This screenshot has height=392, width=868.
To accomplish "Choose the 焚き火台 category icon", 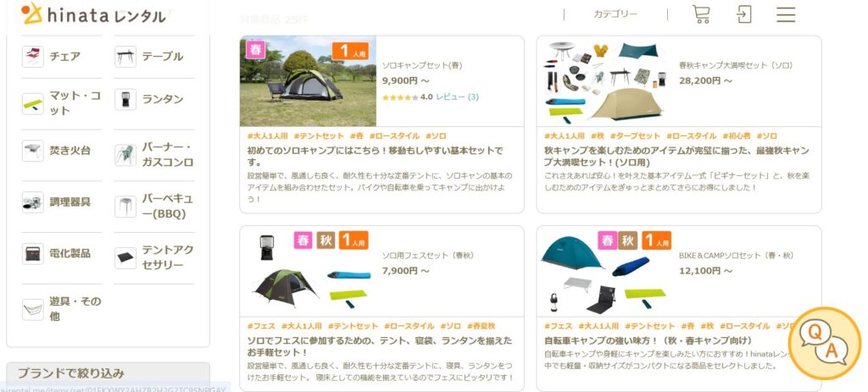I will pyautogui.click(x=33, y=151).
